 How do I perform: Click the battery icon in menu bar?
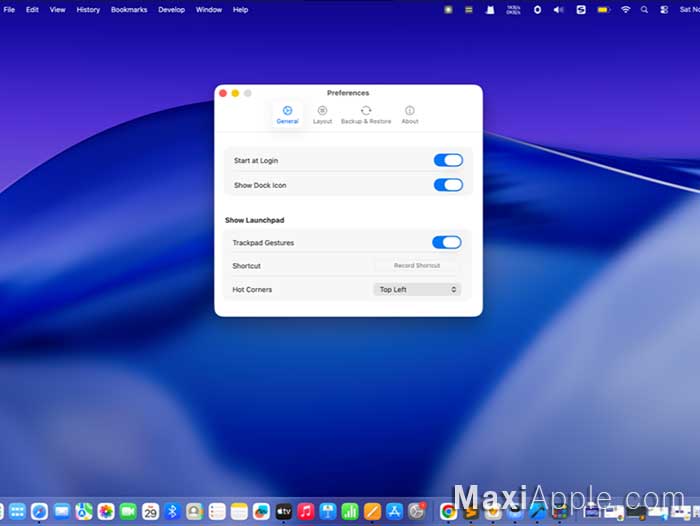pyautogui.click(x=603, y=9)
